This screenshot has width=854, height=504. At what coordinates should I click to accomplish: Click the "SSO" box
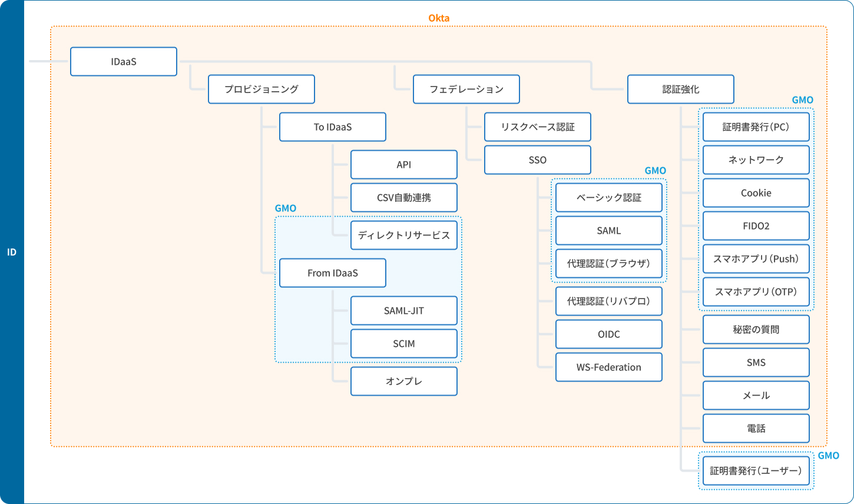point(538,160)
